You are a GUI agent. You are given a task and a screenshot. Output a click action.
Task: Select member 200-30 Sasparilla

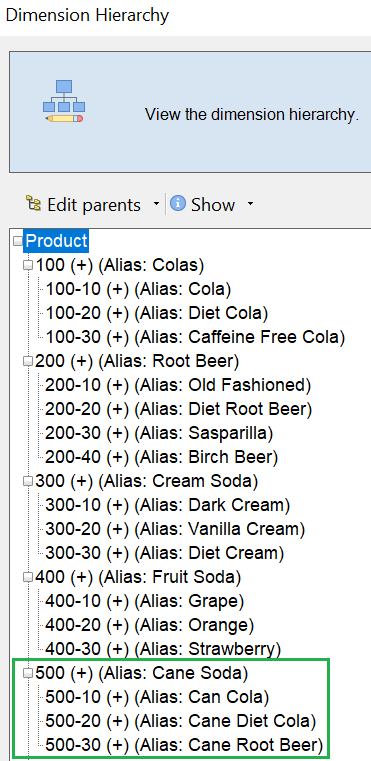pos(159,433)
